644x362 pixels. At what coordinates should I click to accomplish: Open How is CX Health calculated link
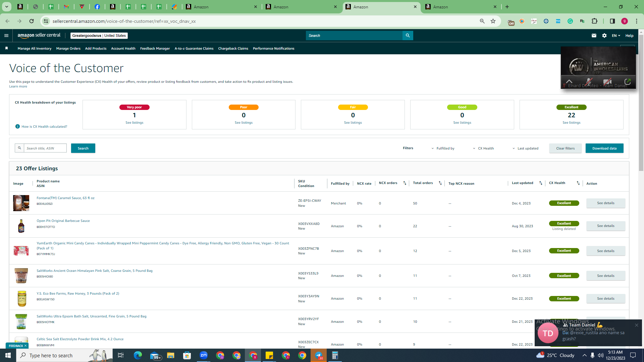(x=44, y=127)
